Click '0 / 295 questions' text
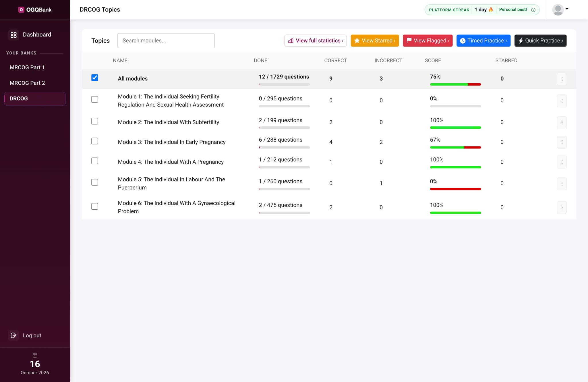Viewport: 588px width, 382px height. pyautogui.click(x=281, y=99)
